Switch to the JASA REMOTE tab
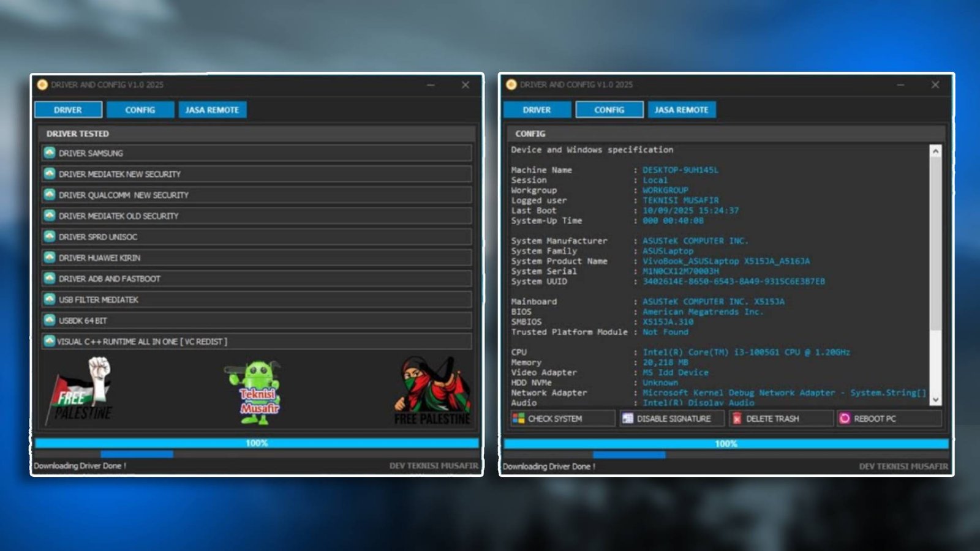 coord(212,110)
